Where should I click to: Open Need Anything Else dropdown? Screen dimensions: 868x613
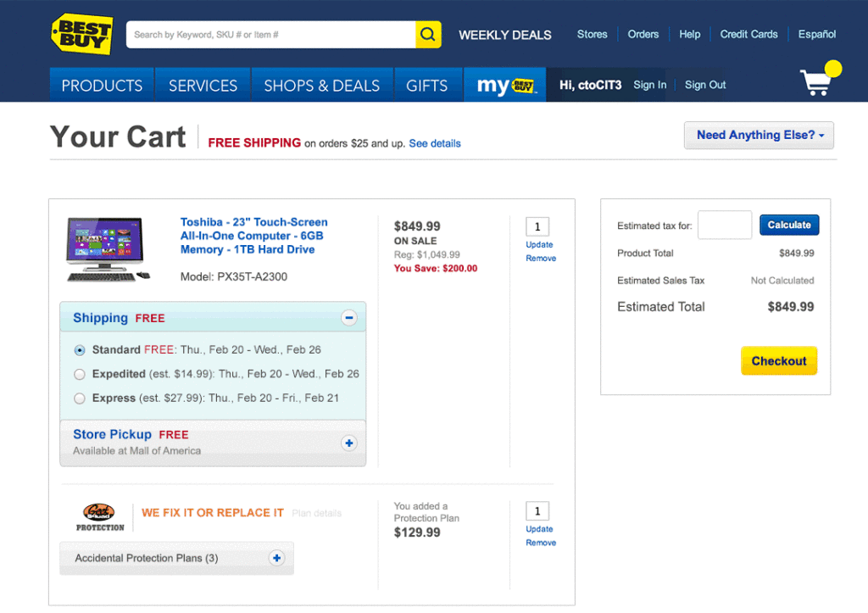[759, 136]
